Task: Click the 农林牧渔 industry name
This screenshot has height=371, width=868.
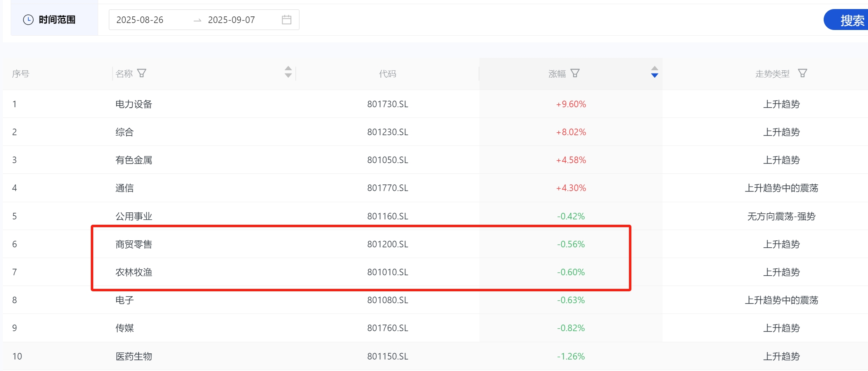Action: click(134, 272)
